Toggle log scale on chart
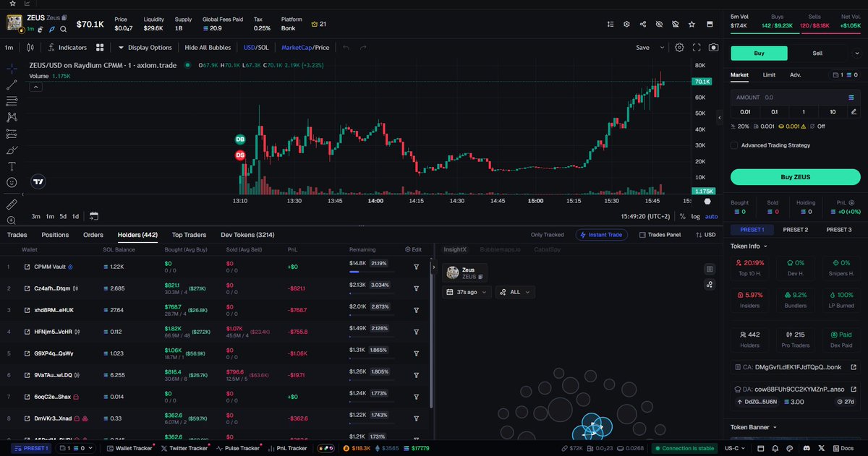The image size is (868, 456). [695, 216]
